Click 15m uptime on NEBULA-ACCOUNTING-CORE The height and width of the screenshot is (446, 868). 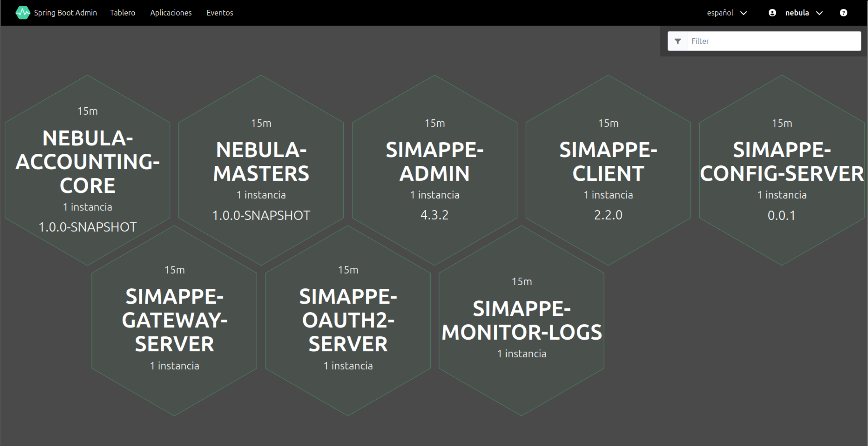tap(88, 111)
